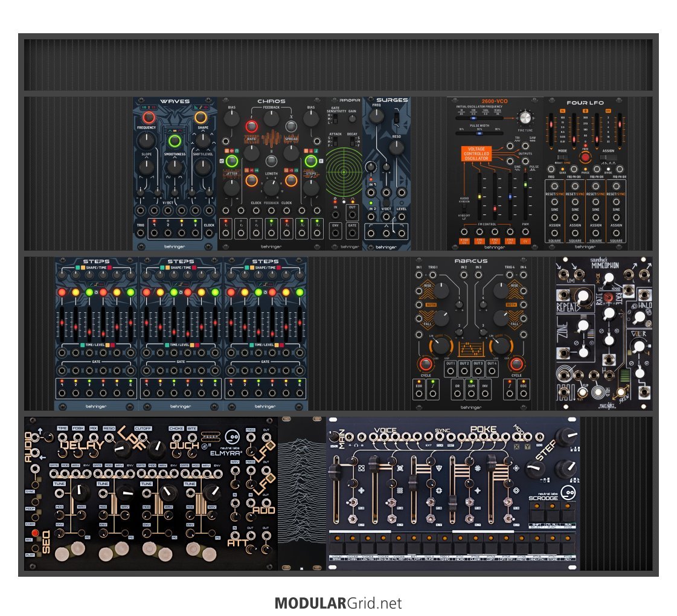The image size is (677, 616).
Task: Click the IN 1 jack on Surges
Action: (x=371, y=193)
